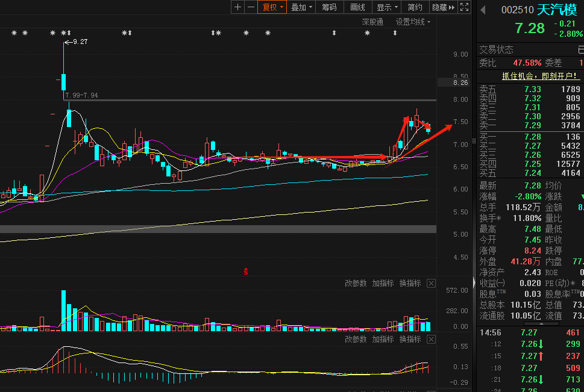Screen dimensions: 584x392
Task: Expand the handle below 流通股 row
Action: point(541,324)
